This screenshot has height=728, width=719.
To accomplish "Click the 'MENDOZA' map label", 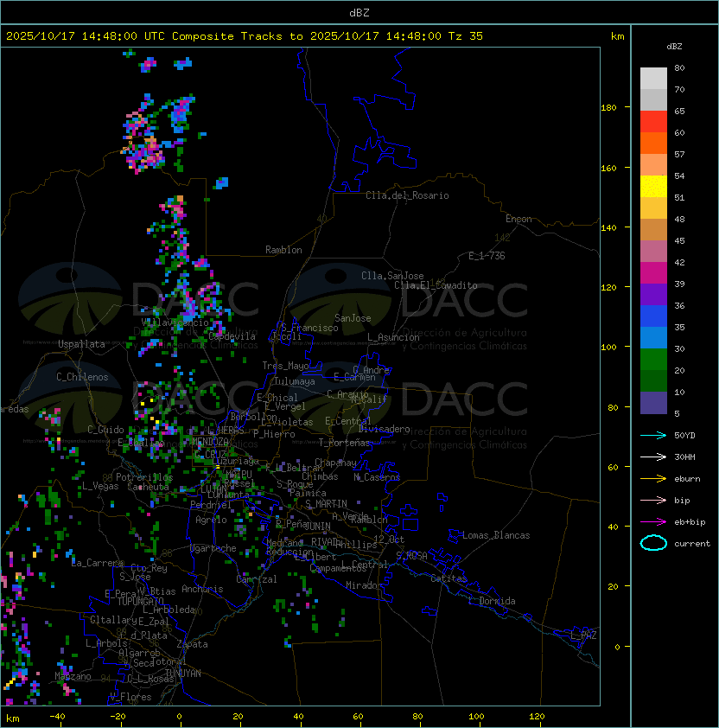I will pyautogui.click(x=210, y=441).
